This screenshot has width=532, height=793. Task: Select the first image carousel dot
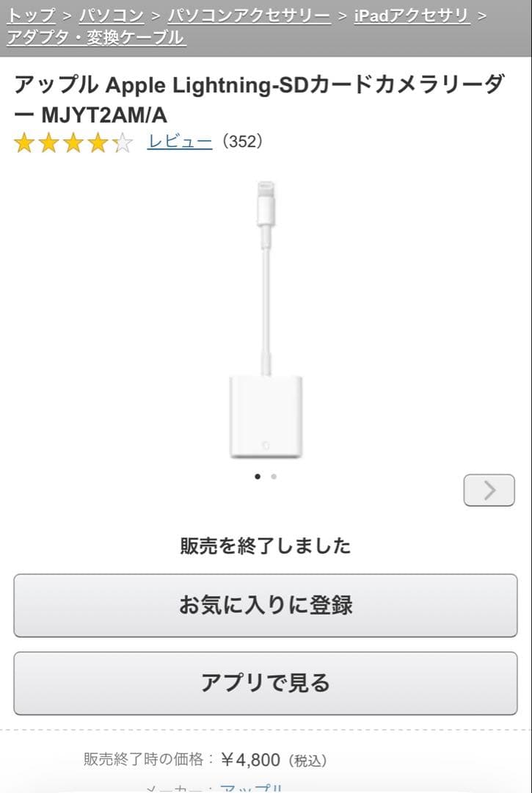click(x=258, y=476)
